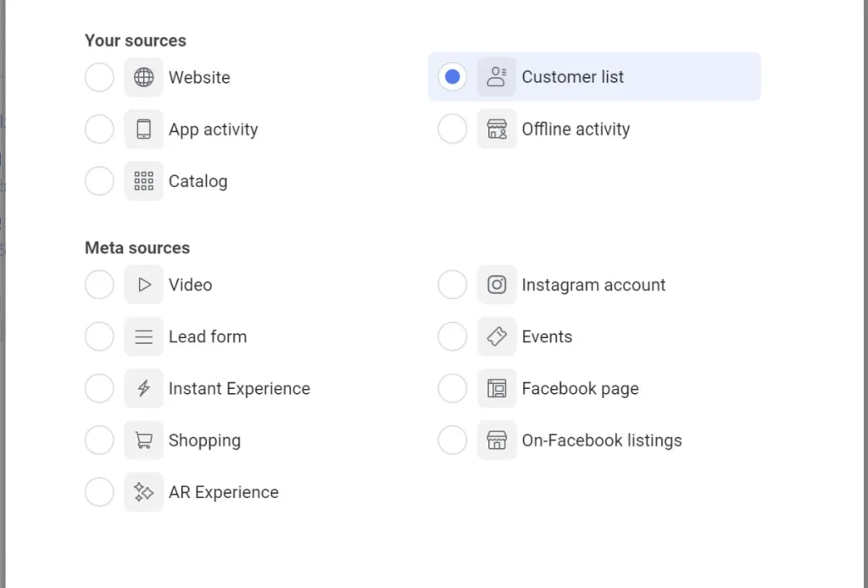Screen dimensions: 868x588
Task: Click the globe icon next to Website
Action: click(x=144, y=78)
